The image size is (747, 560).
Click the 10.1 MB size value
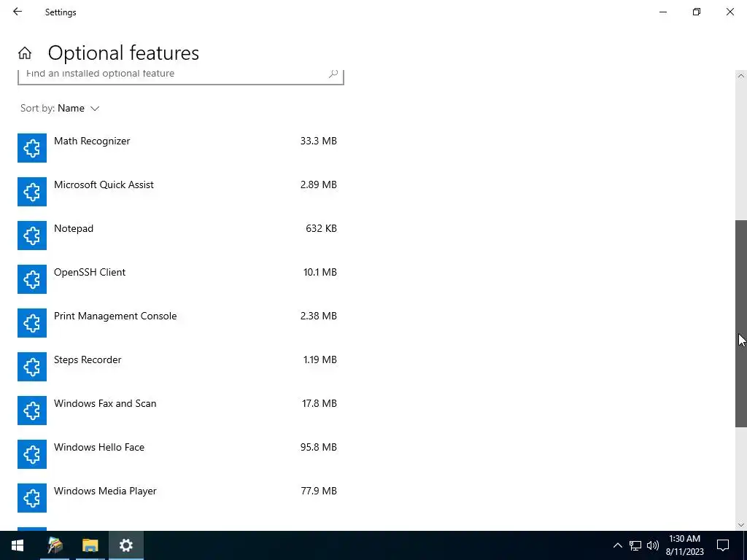[x=320, y=273]
